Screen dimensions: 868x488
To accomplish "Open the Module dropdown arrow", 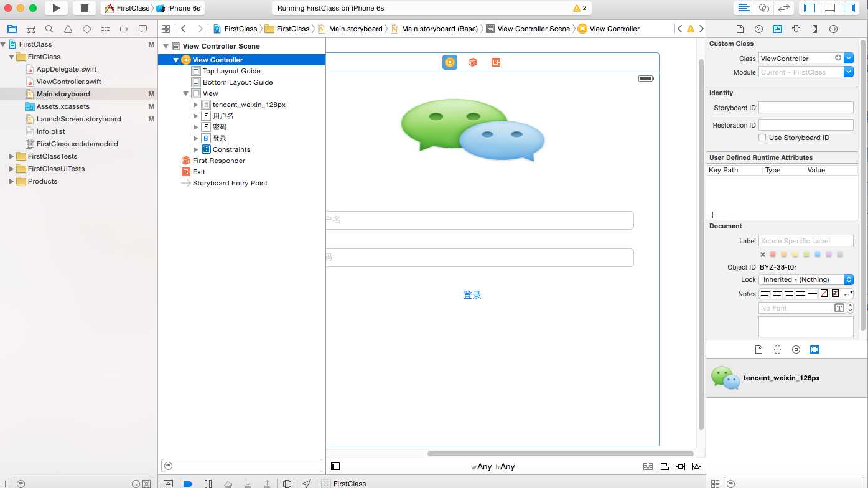I will pos(849,72).
